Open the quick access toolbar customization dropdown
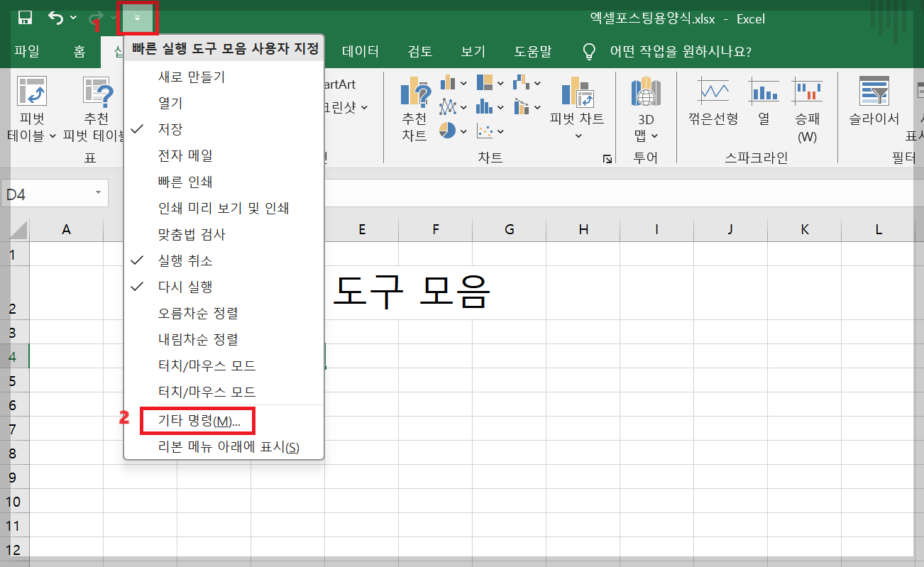This screenshot has height=567, width=924. point(136,17)
